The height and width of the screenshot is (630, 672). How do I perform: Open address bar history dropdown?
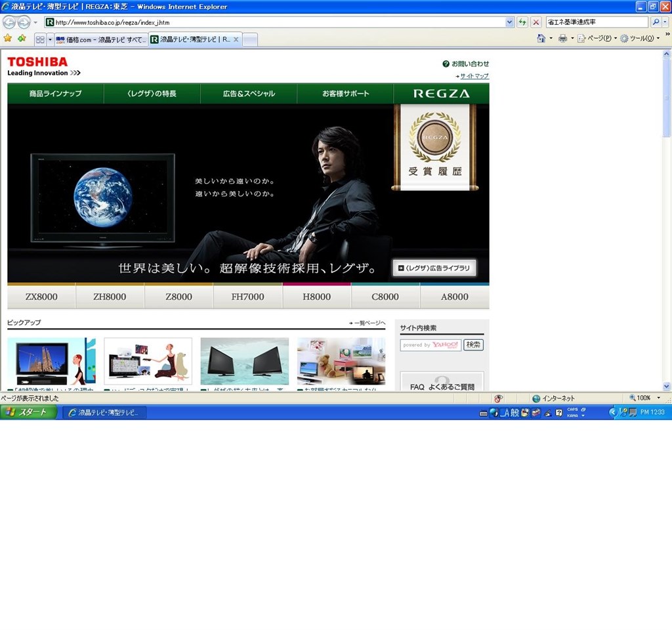[x=509, y=22]
